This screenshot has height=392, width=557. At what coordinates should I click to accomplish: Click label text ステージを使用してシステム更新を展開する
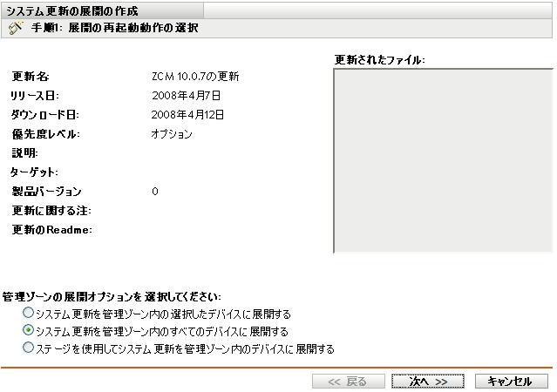coord(185,348)
